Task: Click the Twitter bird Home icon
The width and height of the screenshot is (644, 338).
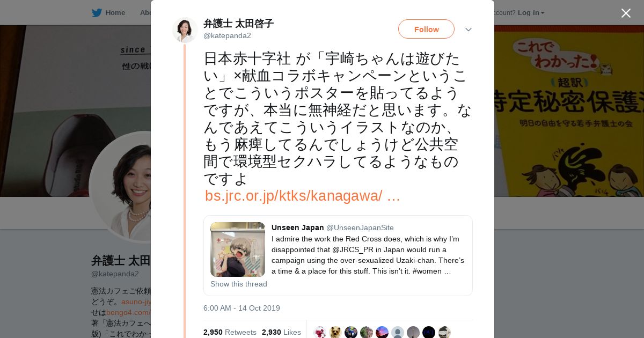Action: click(97, 12)
